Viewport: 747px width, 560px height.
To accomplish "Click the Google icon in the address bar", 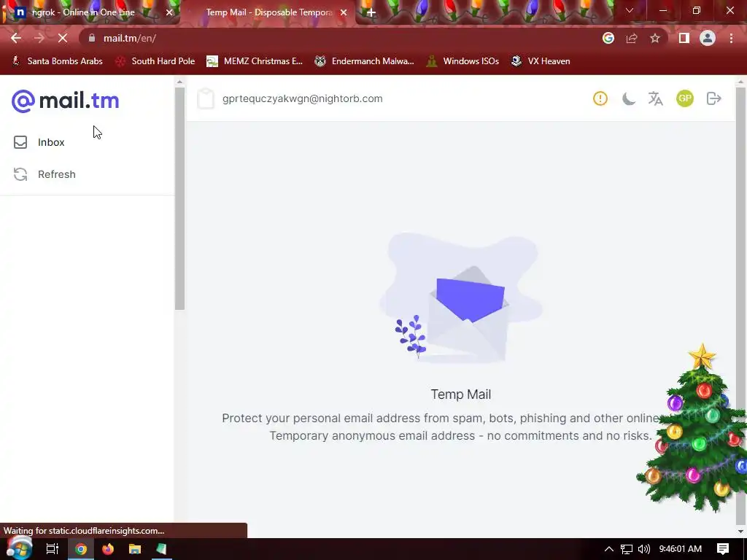I will pyautogui.click(x=608, y=38).
